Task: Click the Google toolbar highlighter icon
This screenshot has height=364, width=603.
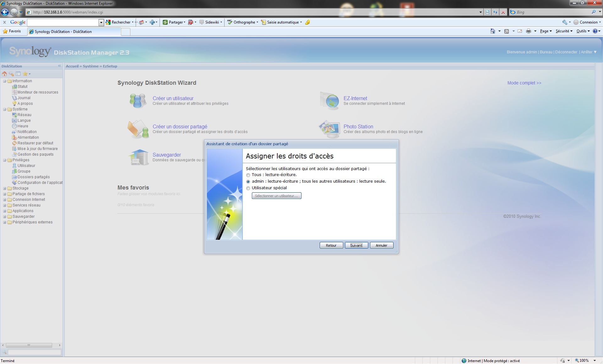Action: tap(307, 22)
